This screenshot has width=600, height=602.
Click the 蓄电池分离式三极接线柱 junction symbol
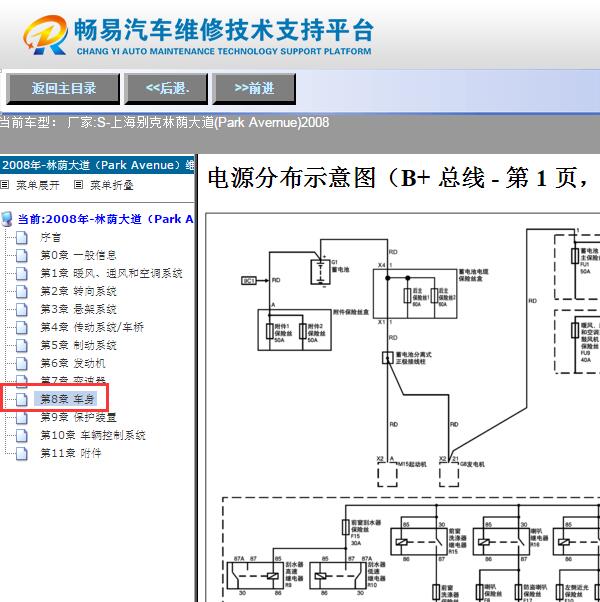(x=387, y=358)
